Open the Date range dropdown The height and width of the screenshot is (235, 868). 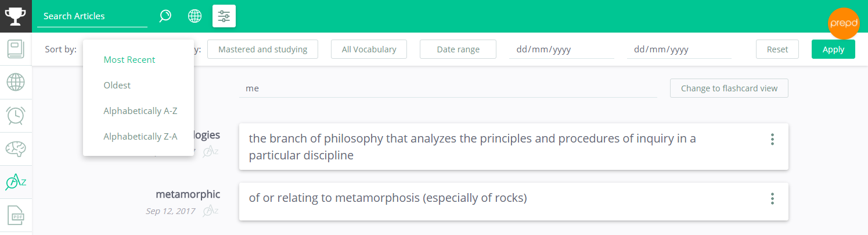pyautogui.click(x=458, y=49)
